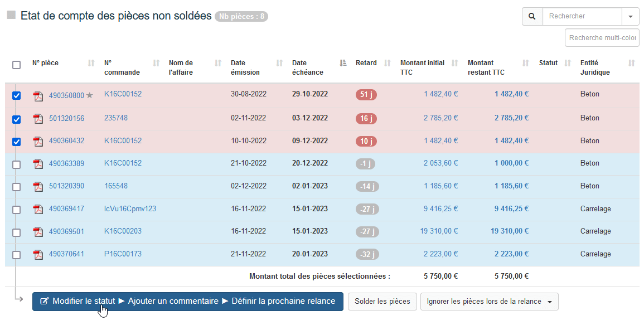The image size is (644, 330).
Task: Select checkbox for invoice 490369501
Action: 17,232
